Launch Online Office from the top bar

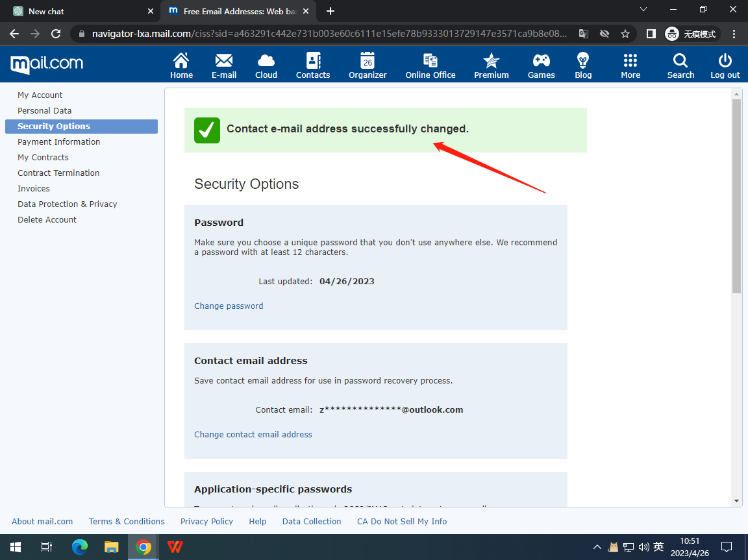(430, 62)
